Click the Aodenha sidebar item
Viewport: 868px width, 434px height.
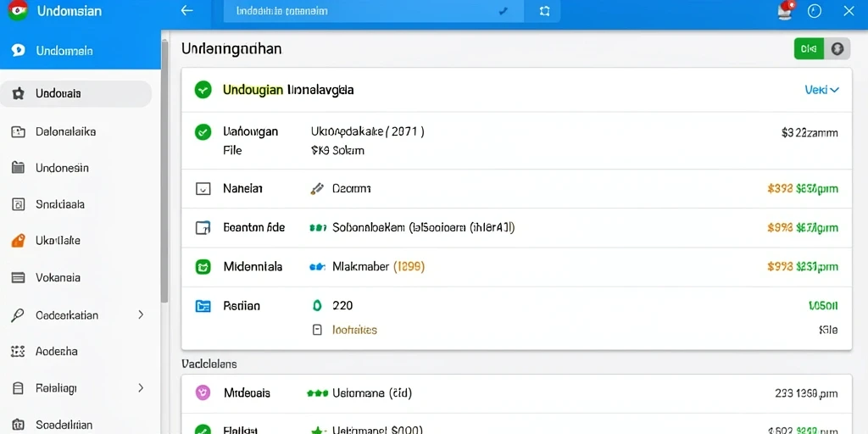tap(57, 351)
